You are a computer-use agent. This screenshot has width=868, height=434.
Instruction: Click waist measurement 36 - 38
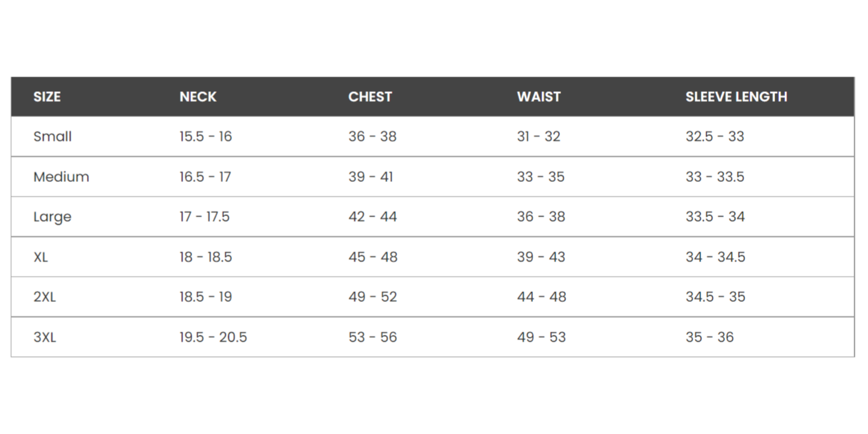tap(541, 217)
